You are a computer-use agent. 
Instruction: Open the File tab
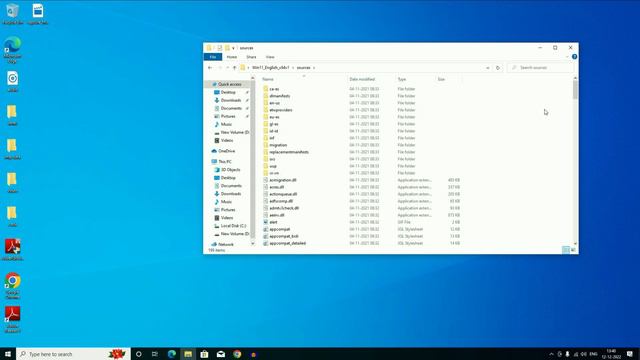pyautogui.click(x=213, y=57)
